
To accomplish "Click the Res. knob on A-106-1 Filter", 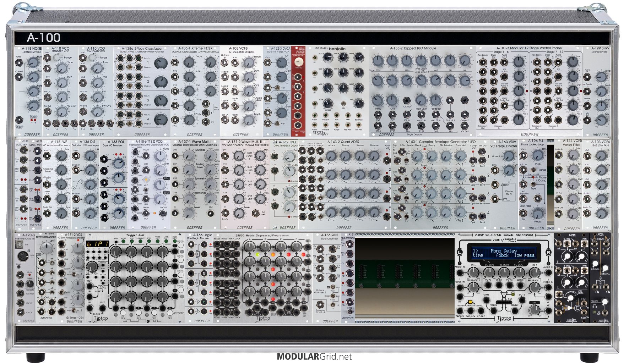I will [210, 91].
